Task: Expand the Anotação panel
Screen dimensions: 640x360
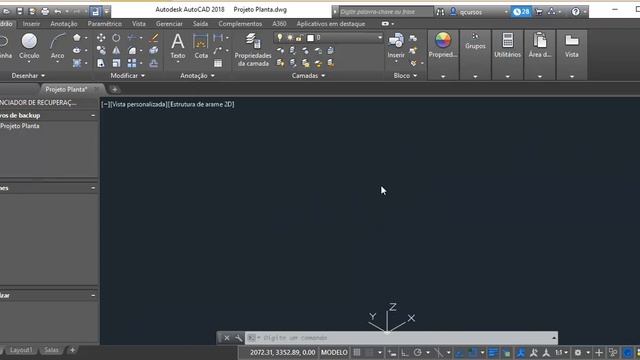Action: [x=197, y=76]
